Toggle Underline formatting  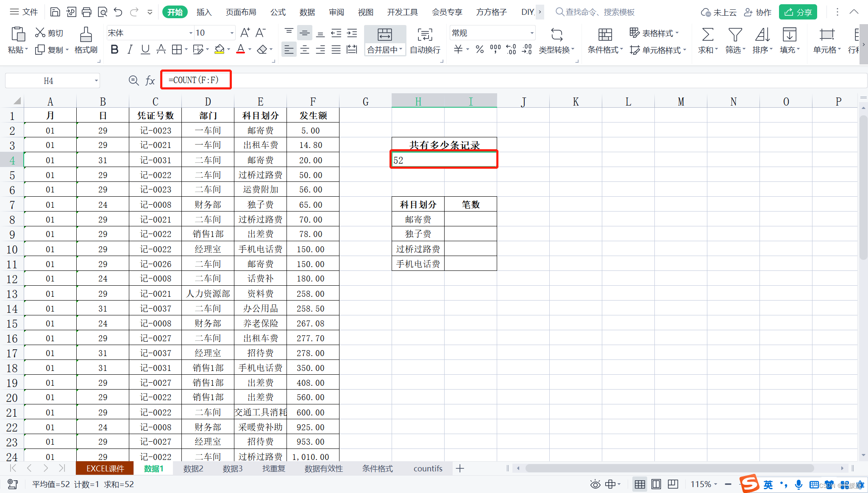(x=145, y=50)
